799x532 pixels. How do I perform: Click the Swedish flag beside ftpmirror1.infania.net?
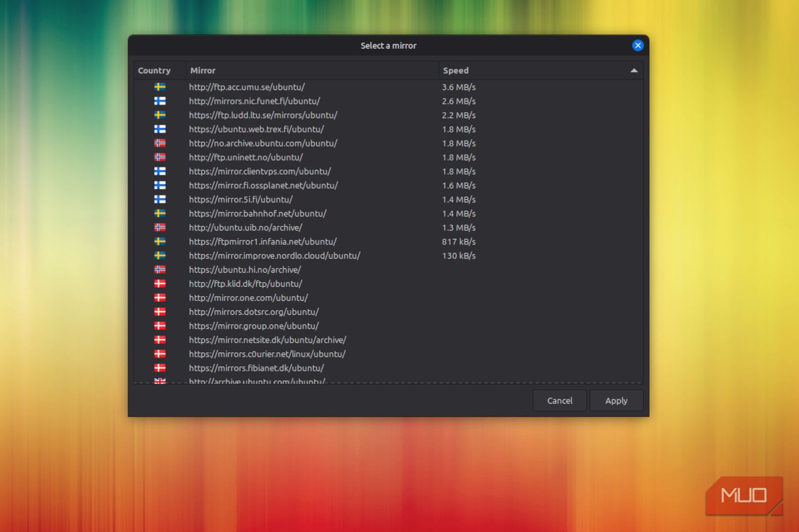tap(160, 242)
